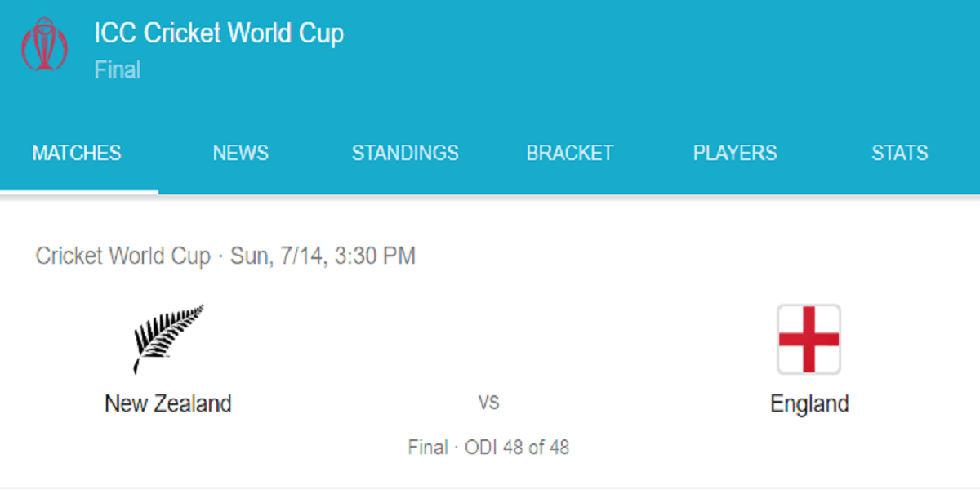Click the Final subtitle under the title
Screen dimensions: 980x490
(118, 70)
